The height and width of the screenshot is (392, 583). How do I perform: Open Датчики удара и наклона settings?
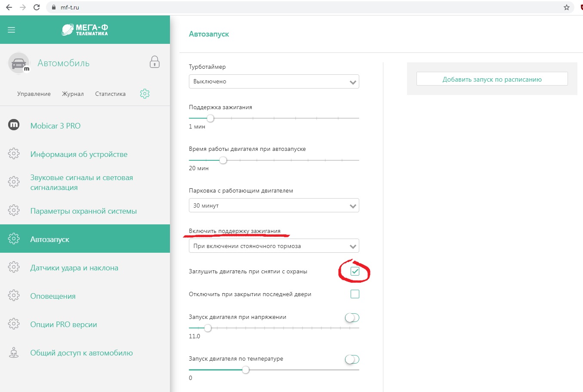pyautogui.click(x=74, y=268)
